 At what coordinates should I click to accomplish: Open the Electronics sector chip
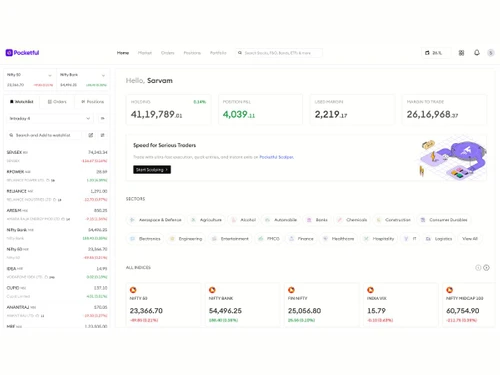click(145, 239)
